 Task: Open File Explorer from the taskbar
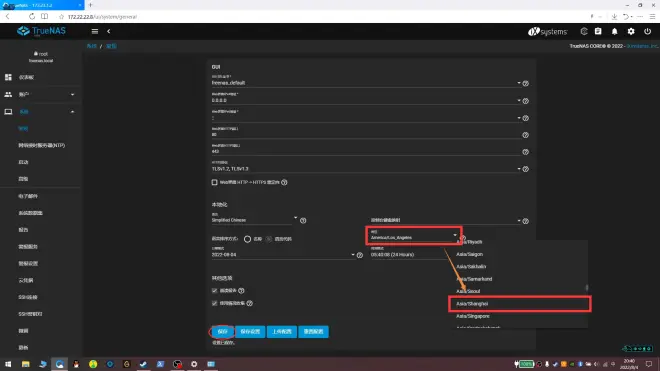26,364
